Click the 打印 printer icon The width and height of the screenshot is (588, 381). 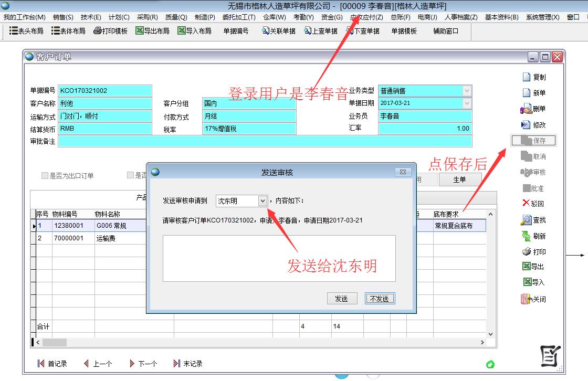527,252
